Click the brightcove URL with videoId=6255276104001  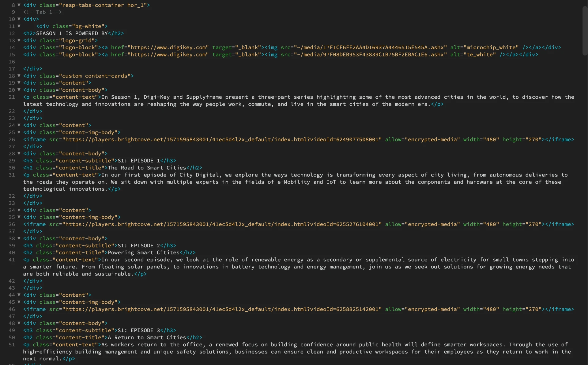pos(222,225)
